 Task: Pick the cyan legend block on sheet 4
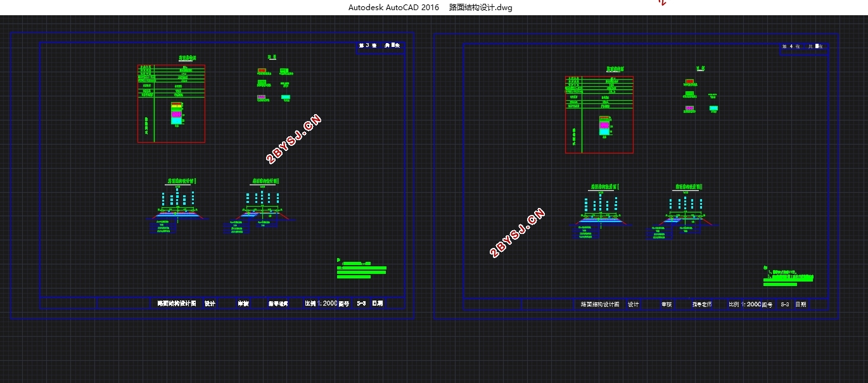coord(713,108)
